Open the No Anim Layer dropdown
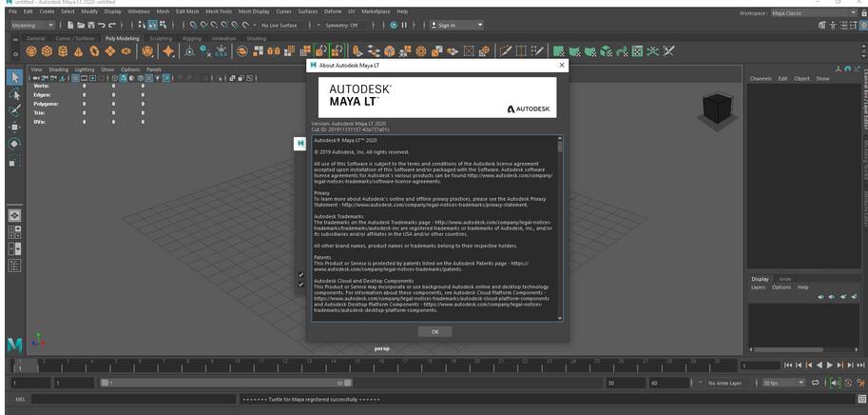 (x=728, y=383)
